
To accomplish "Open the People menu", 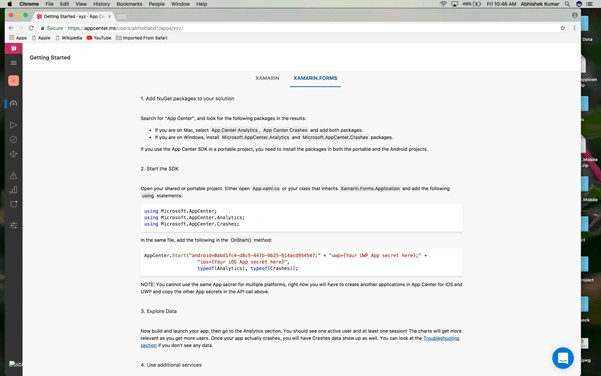I will 157,4.
